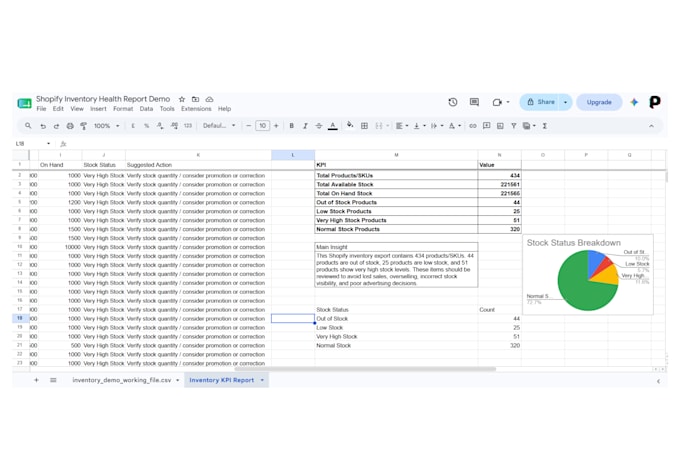Click the redo arrow
Screen dimensions: 680x459
pyautogui.click(x=56, y=126)
